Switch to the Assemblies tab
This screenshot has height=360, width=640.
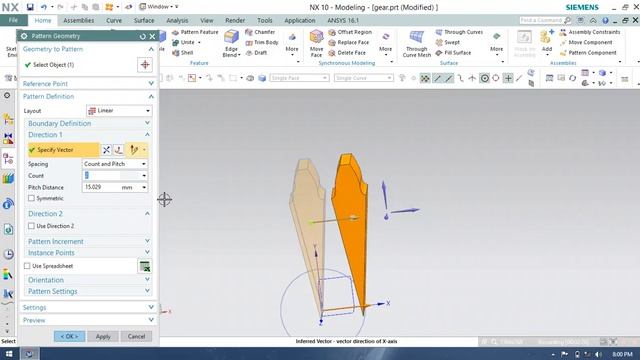(x=79, y=20)
